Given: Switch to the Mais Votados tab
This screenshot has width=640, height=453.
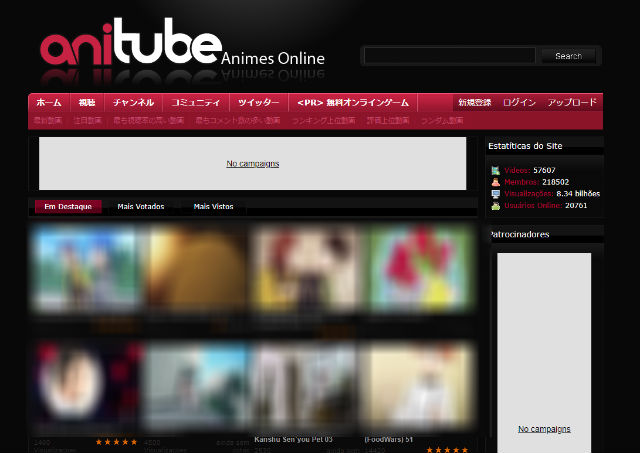Looking at the screenshot, I should [141, 207].
